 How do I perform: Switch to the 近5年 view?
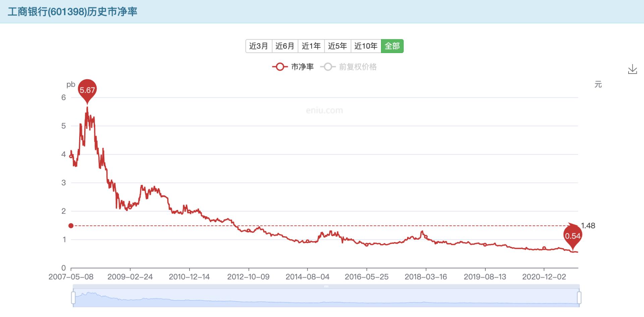point(337,46)
